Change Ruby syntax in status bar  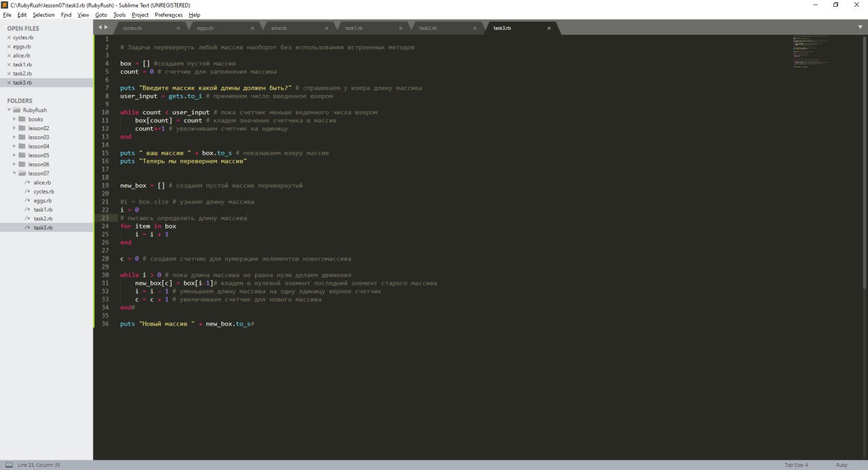[842, 465]
